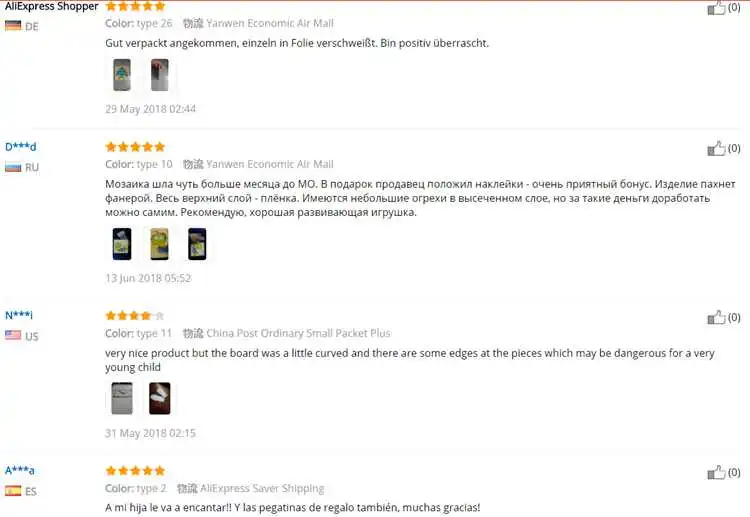The height and width of the screenshot is (517, 750).
Task: Open the first photo in N***i's review
Action: 122,398
